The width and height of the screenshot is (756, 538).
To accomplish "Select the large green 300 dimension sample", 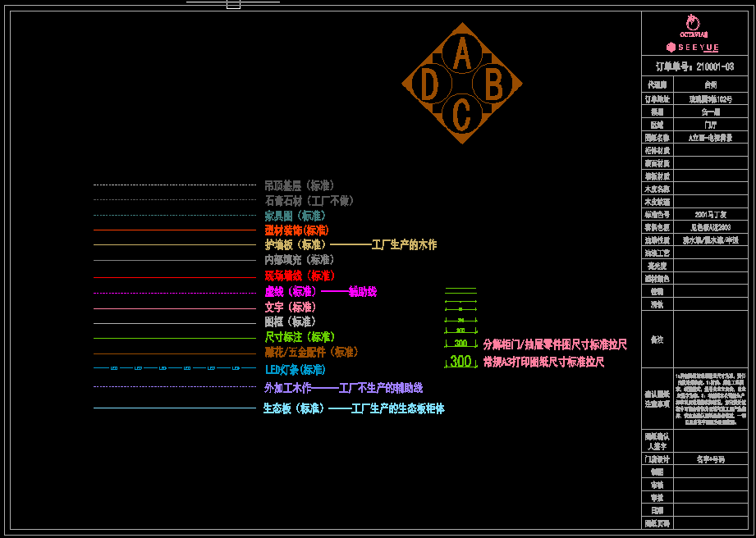I will click(460, 362).
